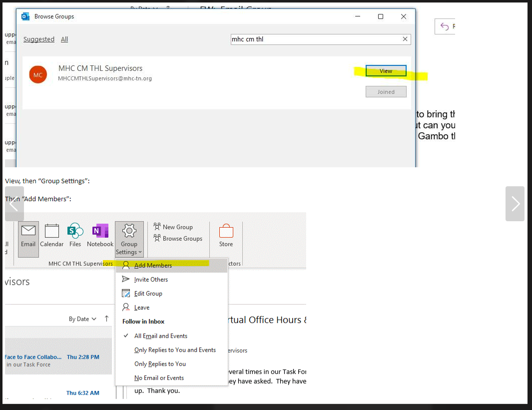Switch to the All tab in Browse Groups
Viewport: 532px width, 410px height.
point(64,39)
